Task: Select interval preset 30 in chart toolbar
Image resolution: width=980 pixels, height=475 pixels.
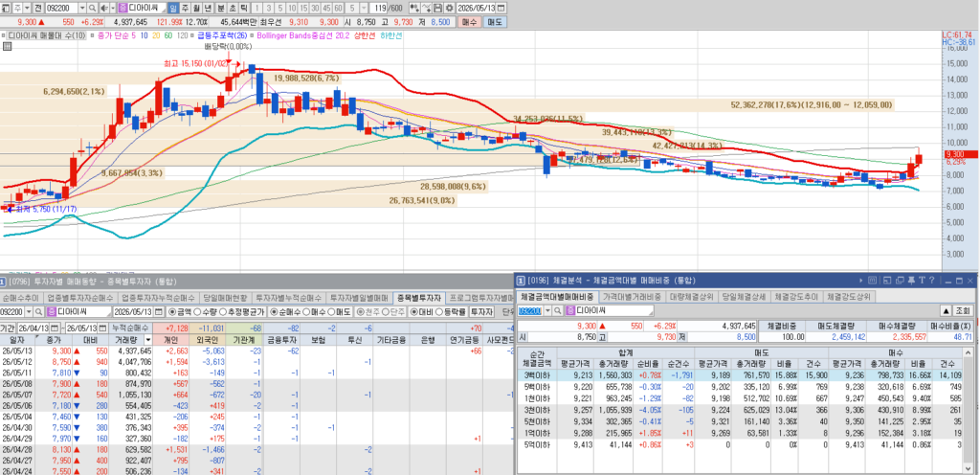Action: (314, 8)
